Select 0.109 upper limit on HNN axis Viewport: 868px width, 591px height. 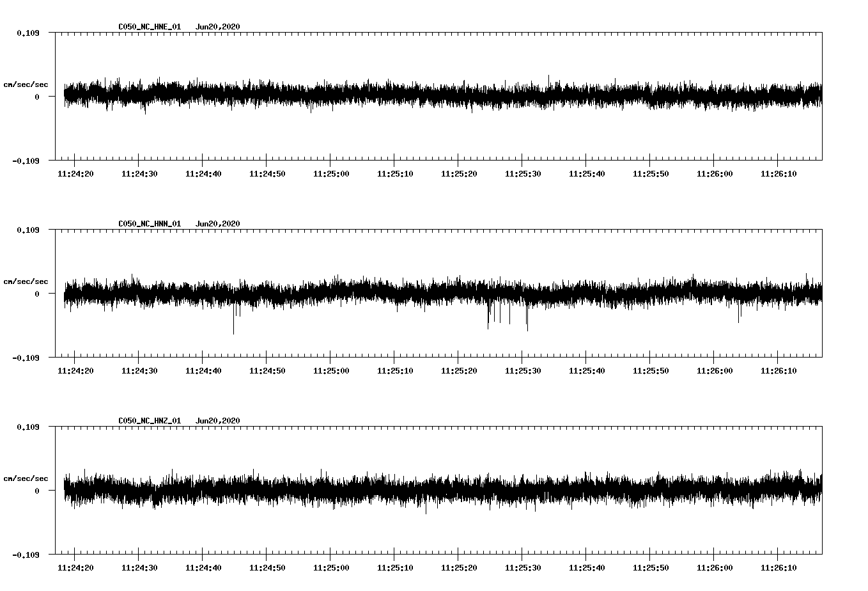(28, 230)
